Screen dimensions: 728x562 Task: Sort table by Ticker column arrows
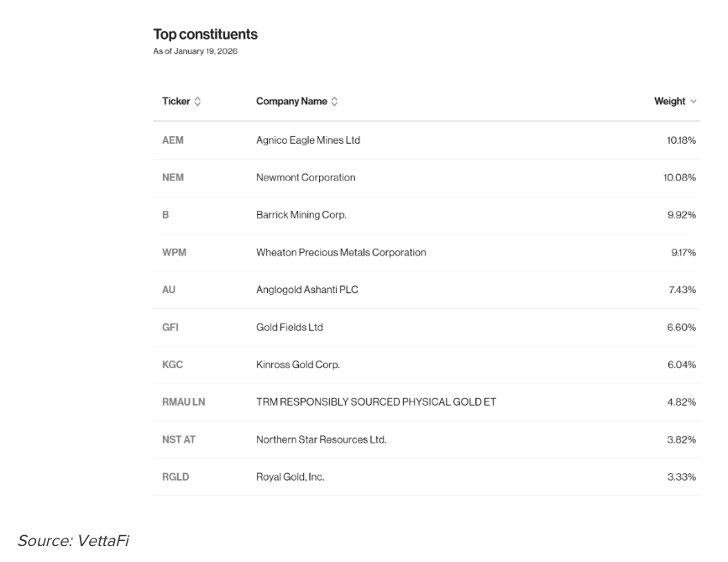click(198, 102)
